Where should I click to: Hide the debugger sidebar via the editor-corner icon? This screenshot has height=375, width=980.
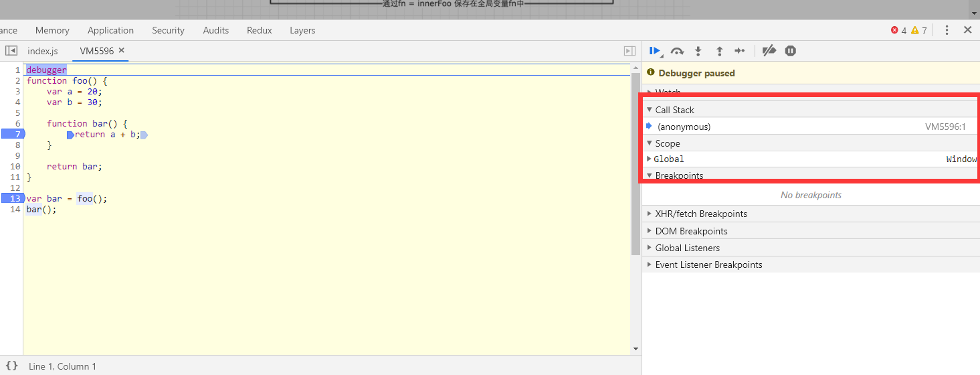click(629, 51)
